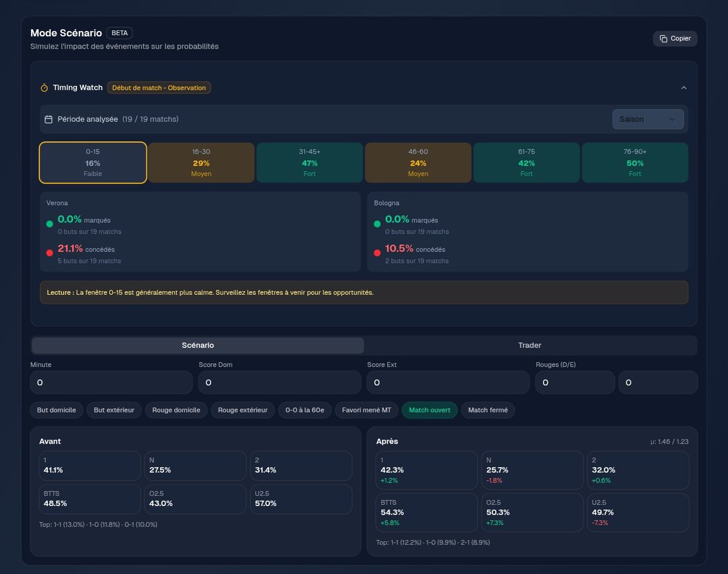Viewport: 728px width, 574px height.
Task: Click the But extérieur preset button
Action: [114, 410]
